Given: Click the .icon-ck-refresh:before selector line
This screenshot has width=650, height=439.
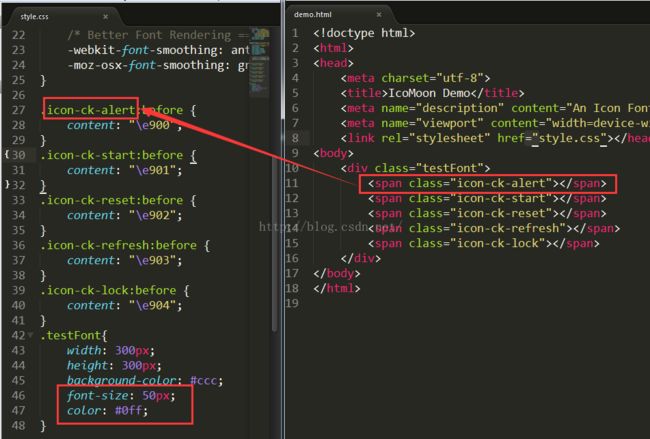Looking at the screenshot, I should pos(125,245).
